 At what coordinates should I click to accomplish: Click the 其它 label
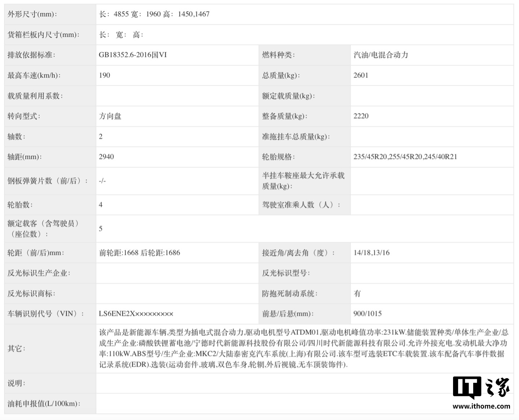pyautogui.click(x=17, y=349)
